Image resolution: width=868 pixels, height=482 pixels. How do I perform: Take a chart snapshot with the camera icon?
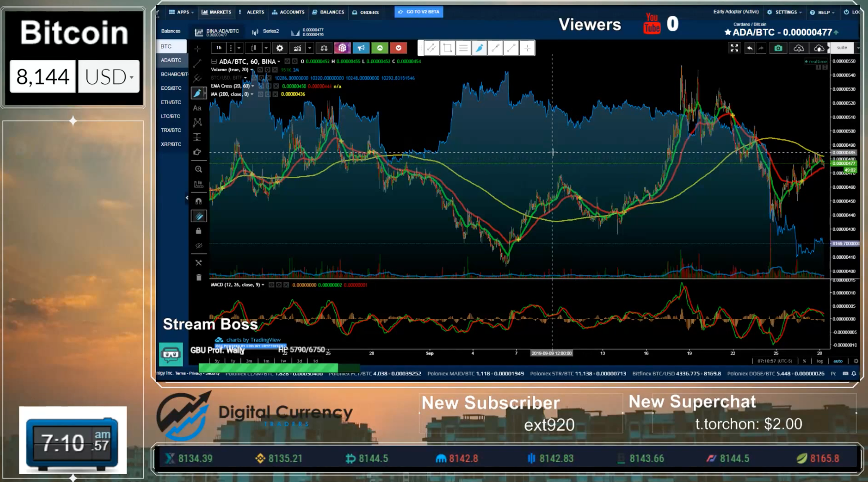[778, 48]
